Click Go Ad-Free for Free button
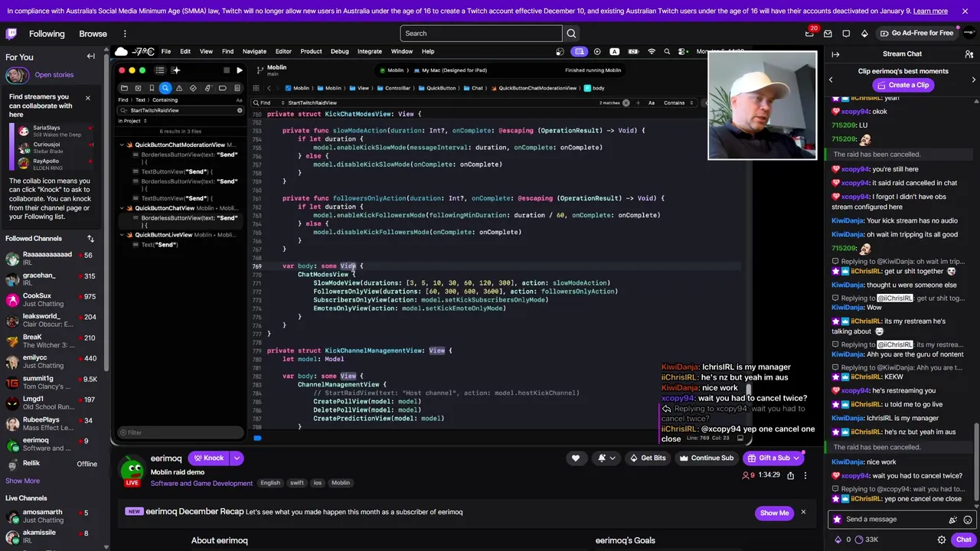Screen dimensions: 980x551 tap(916, 34)
